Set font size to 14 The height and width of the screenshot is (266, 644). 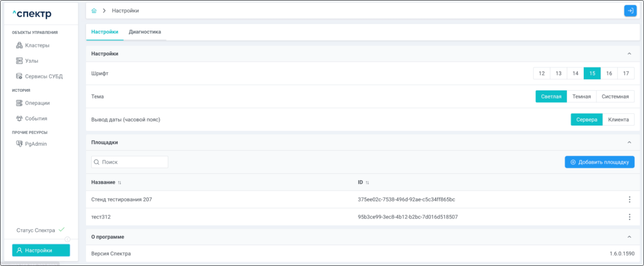(x=575, y=73)
